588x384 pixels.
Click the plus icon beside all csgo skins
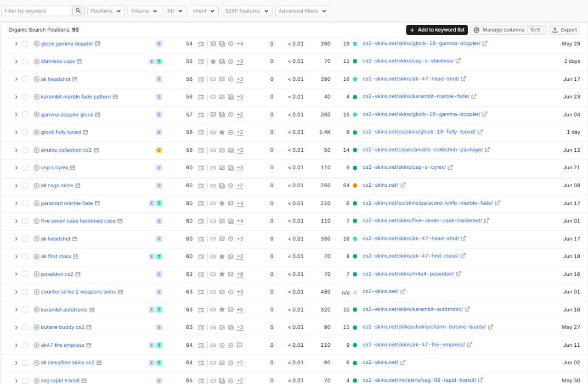(37, 186)
